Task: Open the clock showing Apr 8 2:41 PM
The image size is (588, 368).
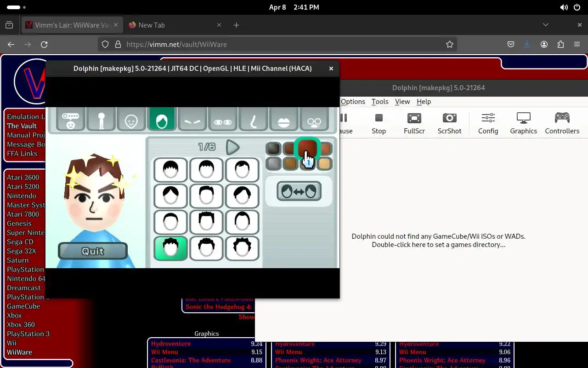Action: click(294, 7)
